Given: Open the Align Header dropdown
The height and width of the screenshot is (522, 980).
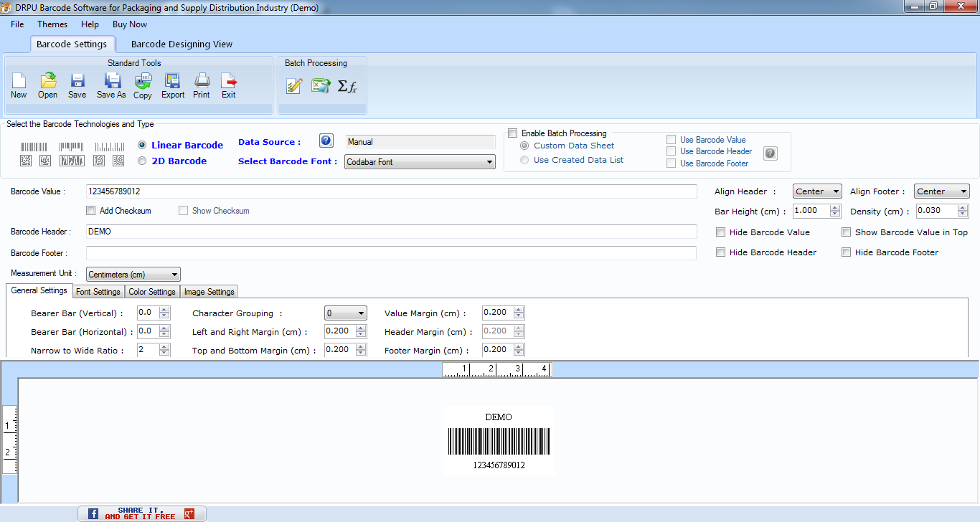Looking at the screenshot, I should pyautogui.click(x=817, y=191).
